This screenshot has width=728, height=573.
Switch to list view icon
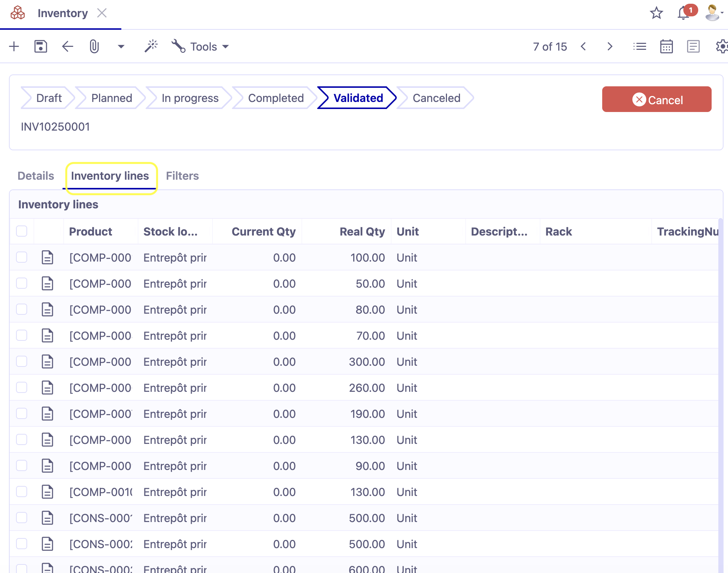(x=640, y=47)
